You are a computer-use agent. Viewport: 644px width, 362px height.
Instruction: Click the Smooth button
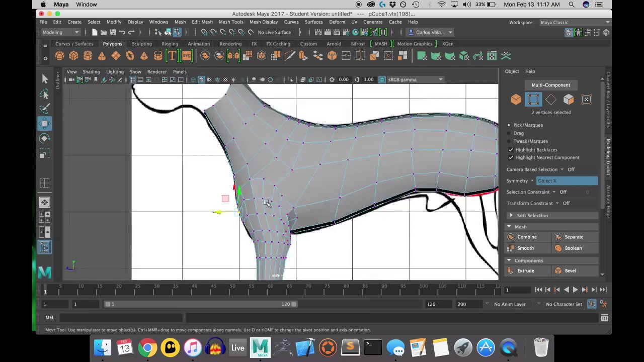(x=525, y=248)
